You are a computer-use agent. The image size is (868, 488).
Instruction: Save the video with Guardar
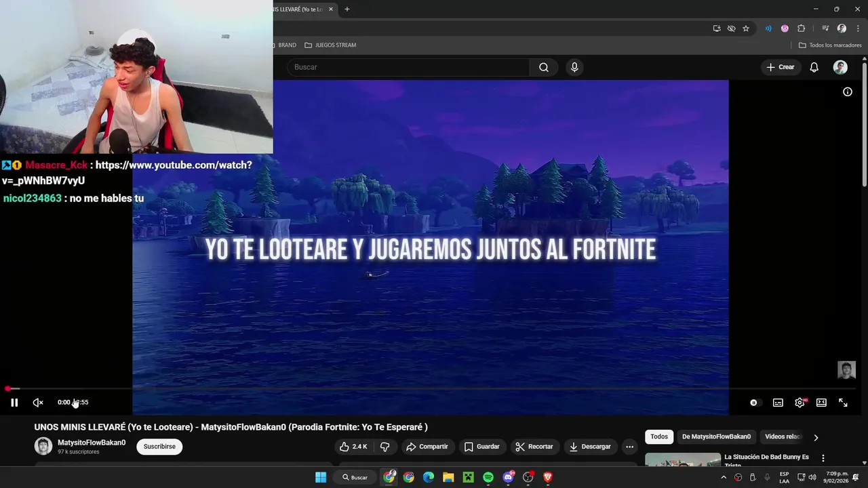482,447
